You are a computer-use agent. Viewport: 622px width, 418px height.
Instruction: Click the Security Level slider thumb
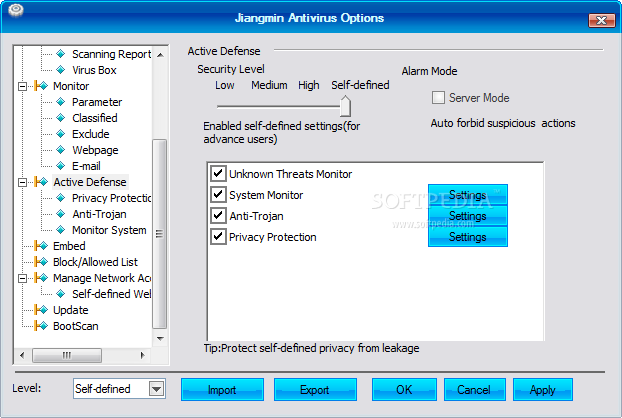tap(346, 106)
